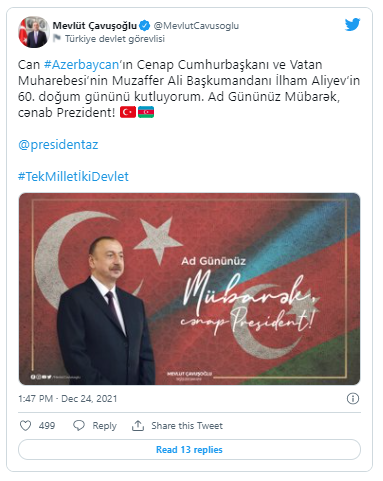Click the Reply text label
The image size is (383, 481).
104,426
